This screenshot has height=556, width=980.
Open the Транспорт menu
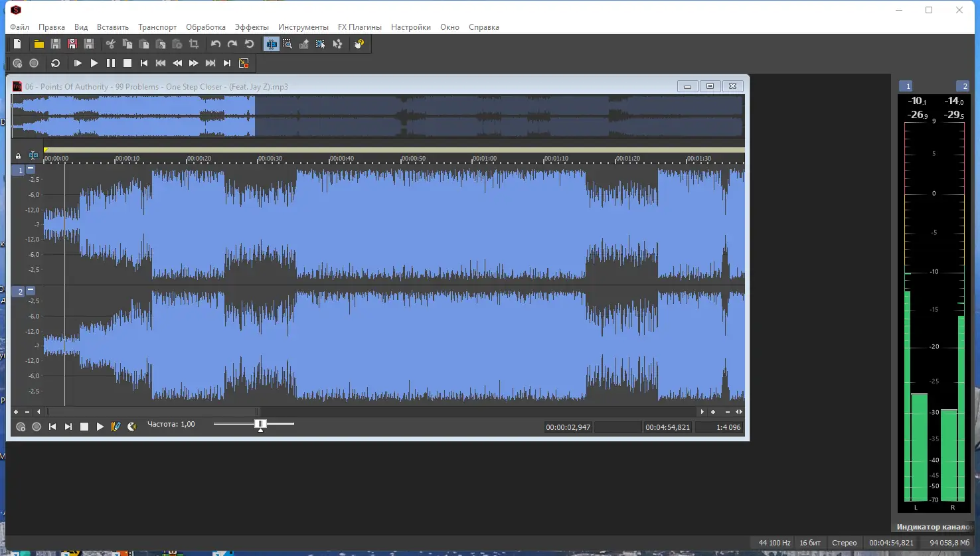coord(157,27)
